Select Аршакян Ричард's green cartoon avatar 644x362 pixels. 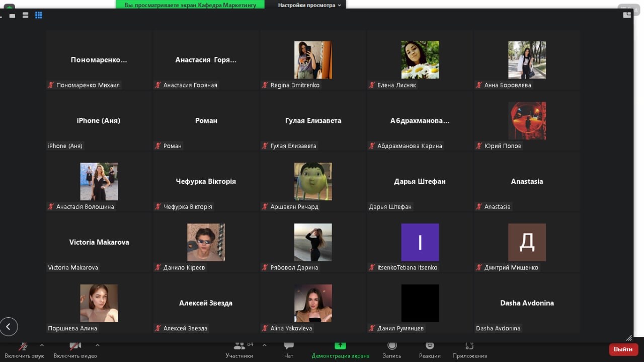[x=313, y=182]
